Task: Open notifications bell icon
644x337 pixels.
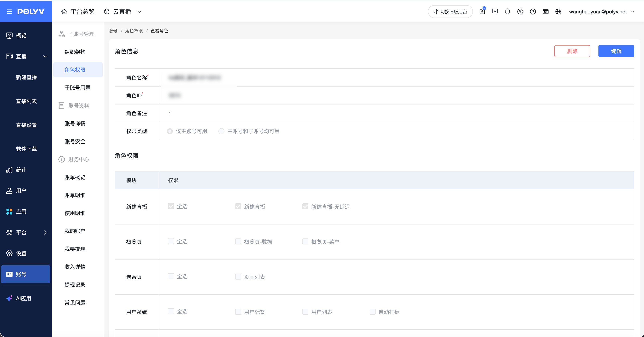Action: [x=508, y=12]
